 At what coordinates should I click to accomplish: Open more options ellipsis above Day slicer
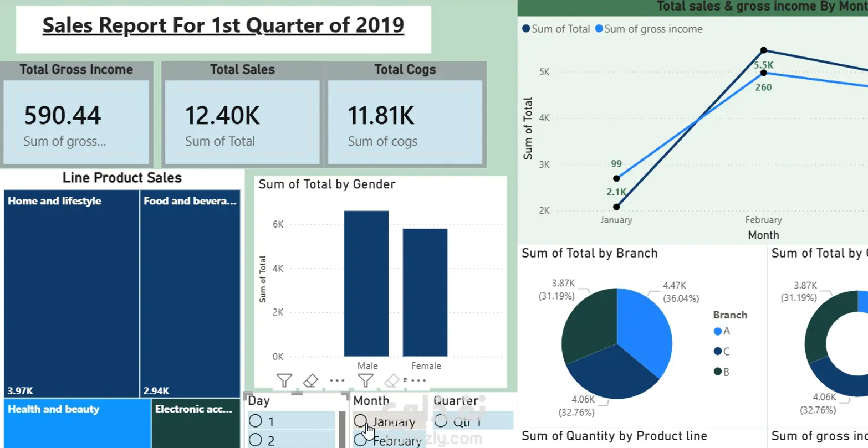coord(337,380)
